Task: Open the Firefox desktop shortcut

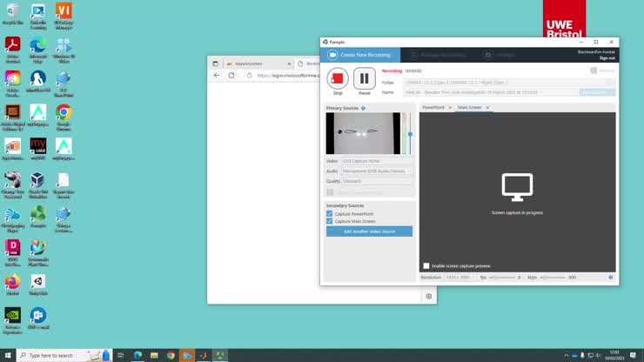Action: tap(13, 285)
